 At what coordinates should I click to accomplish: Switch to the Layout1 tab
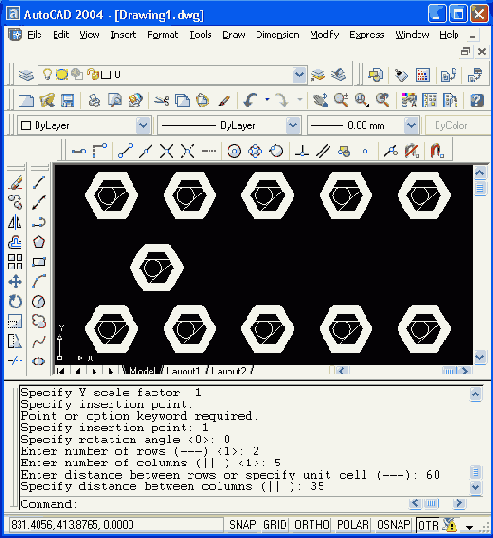(x=184, y=371)
